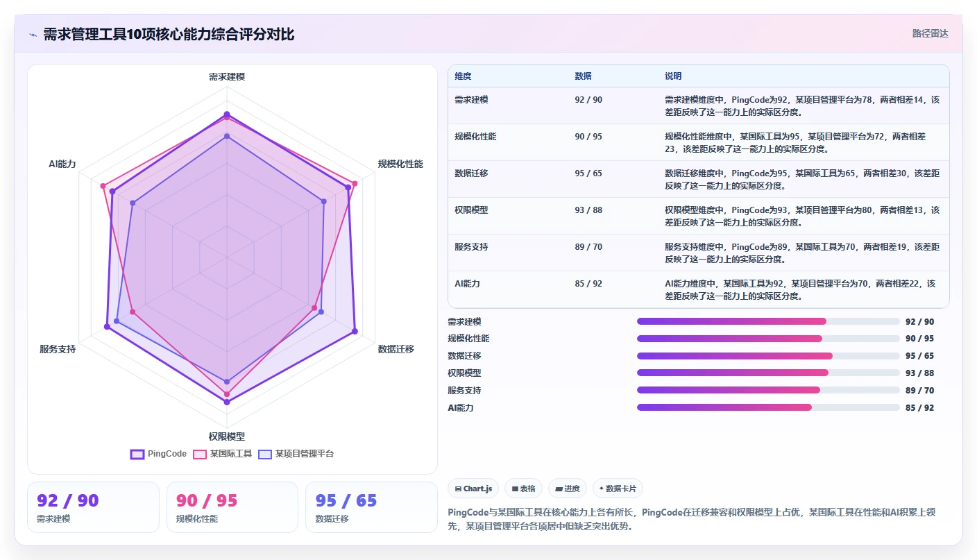Open the 95 / 65 数据迁移 stat card
Image resolution: width=977 pixels, height=560 pixels.
[x=371, y=507]
